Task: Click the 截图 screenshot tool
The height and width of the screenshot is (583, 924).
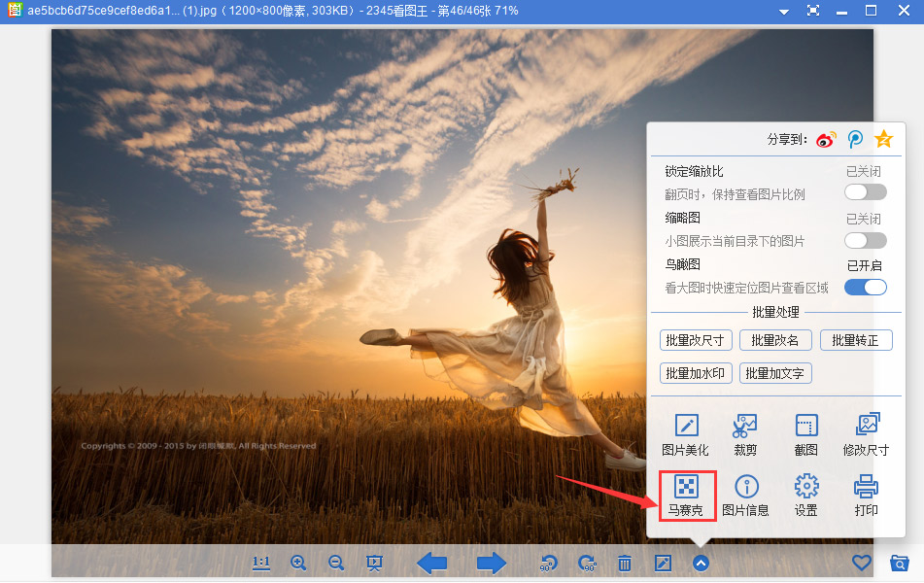Action: [805, 433]
